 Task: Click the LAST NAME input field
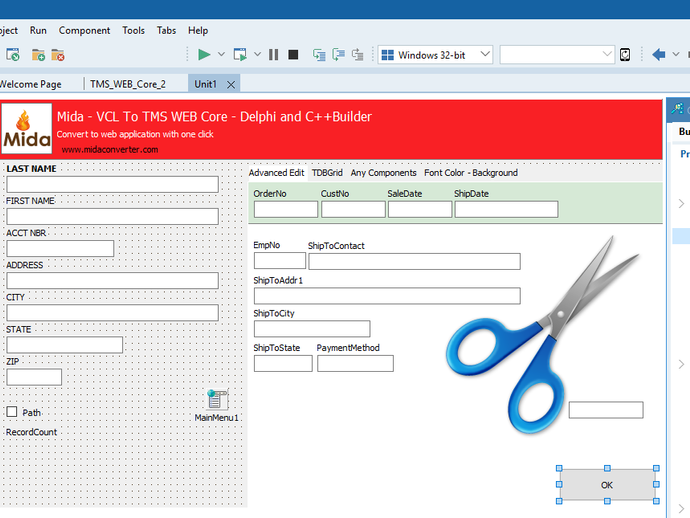[x=113, y=184]
